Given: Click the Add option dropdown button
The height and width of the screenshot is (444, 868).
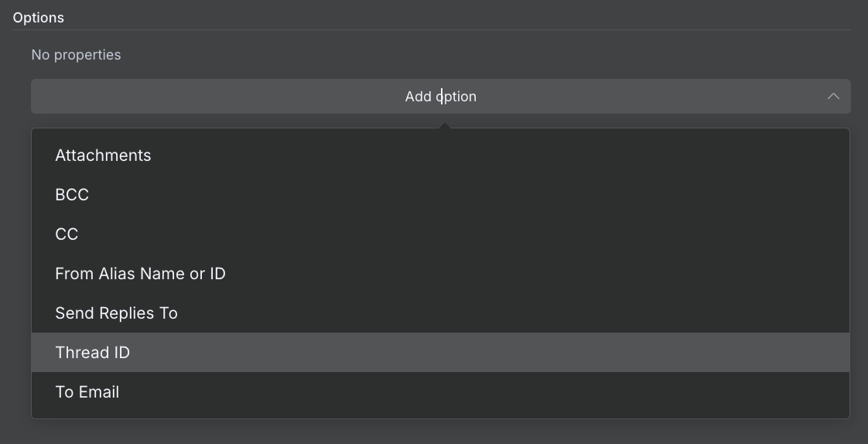Looking at the screenshot, I should coord(440,97).
